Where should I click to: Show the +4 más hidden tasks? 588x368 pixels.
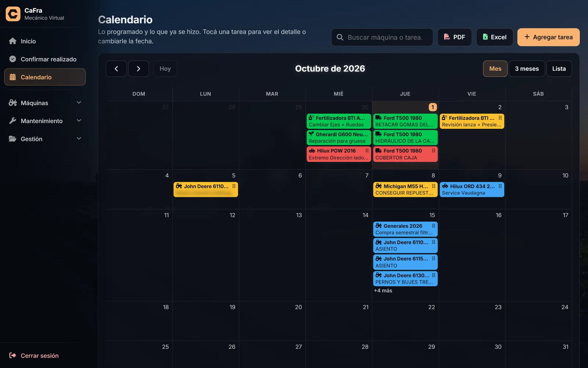[383, 291]
